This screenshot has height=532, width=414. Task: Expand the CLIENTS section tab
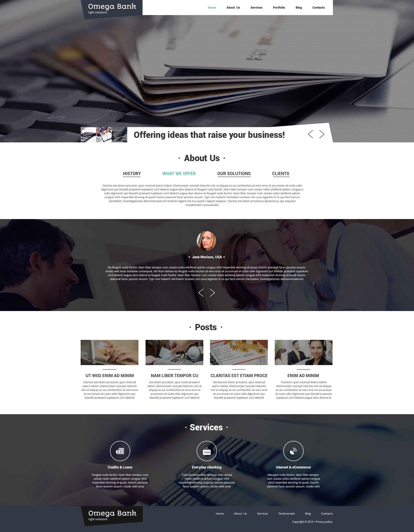point(280,174)
